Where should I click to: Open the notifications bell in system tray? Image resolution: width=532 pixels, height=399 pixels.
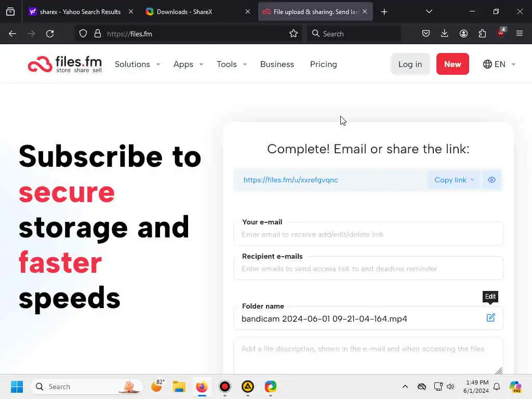(497, 387)
